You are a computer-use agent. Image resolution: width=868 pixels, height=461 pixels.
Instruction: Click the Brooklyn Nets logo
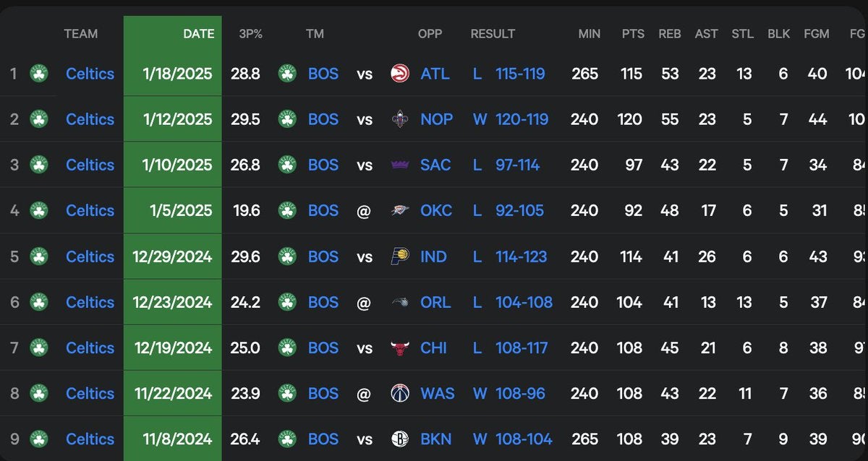pos(399,439)
